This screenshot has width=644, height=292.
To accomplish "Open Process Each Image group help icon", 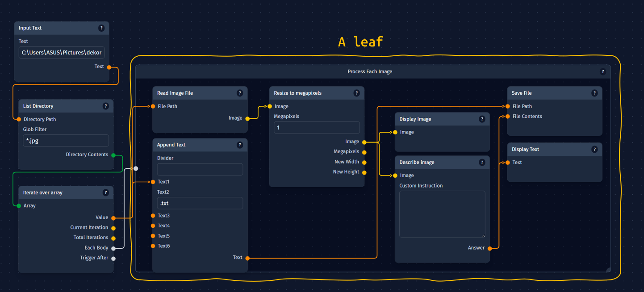I will coord(603,72).
